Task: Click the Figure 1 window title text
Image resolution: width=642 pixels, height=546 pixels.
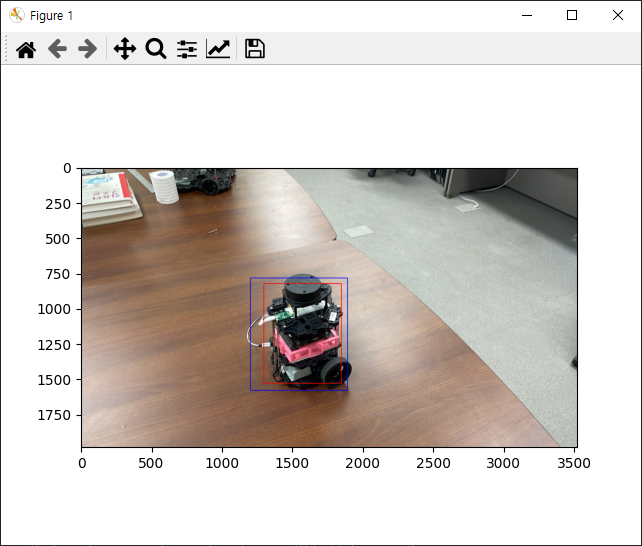Action: point(50,15)
